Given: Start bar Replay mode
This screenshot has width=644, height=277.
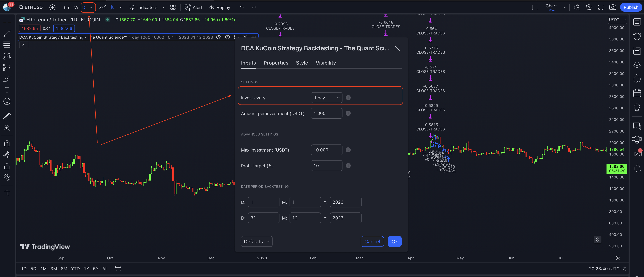Looking at the screenshot, I should click(220, 7).
